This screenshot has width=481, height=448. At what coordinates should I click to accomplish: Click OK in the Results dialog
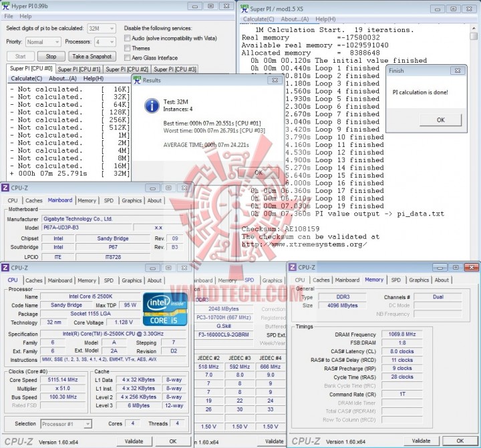point(259,173)
